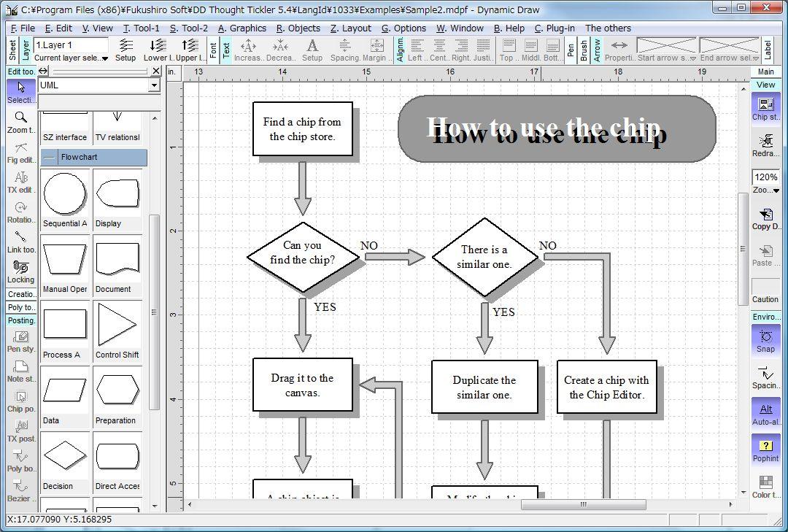The image size is (788, 532).
Task: Open The others menu
Action: [608, 28]
